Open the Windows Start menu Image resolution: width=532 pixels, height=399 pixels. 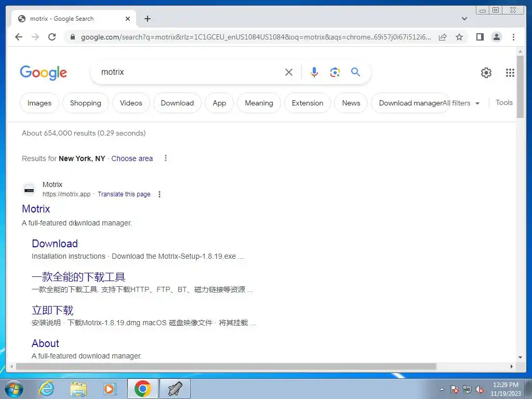click(x=14, y=389)
